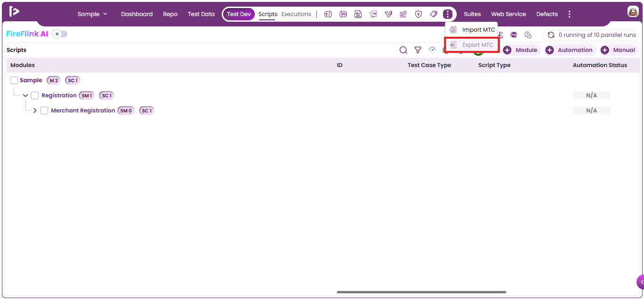Check the Merchant Registration checkbox
This screenshot has height=299, width=644.
point(44,111)
